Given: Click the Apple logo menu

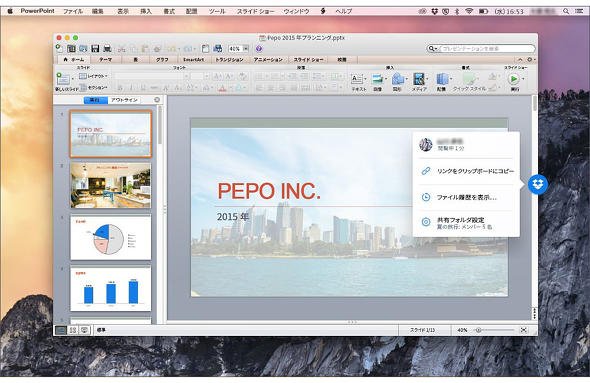Looking at the screenshot, I should pyautogui.click(x=10, y=11).
